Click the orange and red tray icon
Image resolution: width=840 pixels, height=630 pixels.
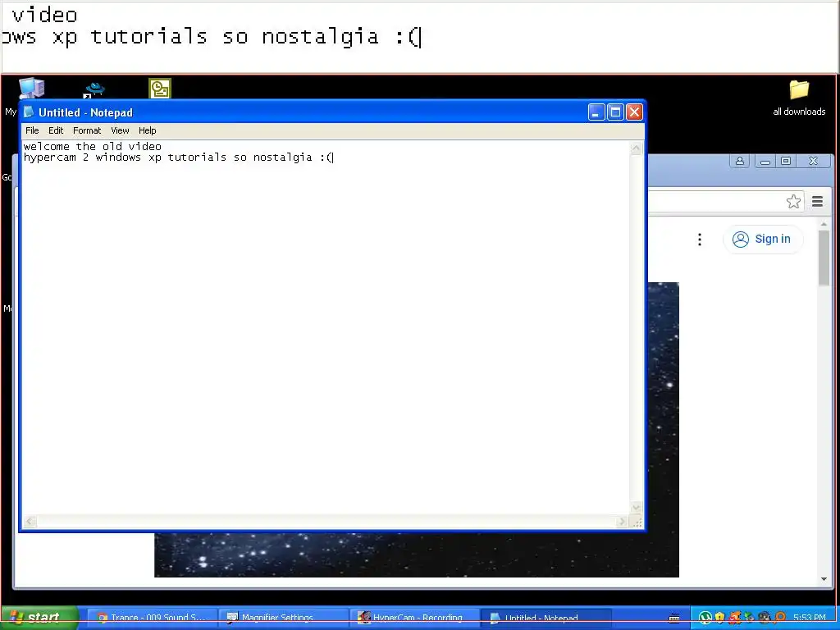pos(734,618)
